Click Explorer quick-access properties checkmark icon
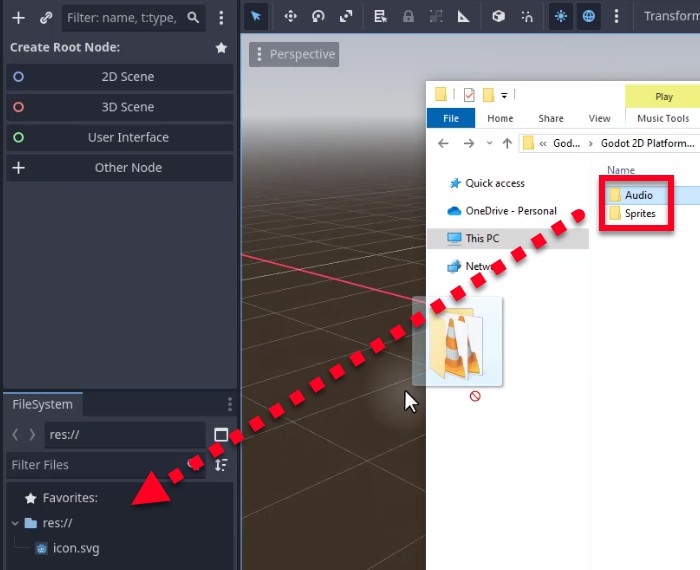The height and width of the screenshot is (570, 700). (x=469, y=95)
